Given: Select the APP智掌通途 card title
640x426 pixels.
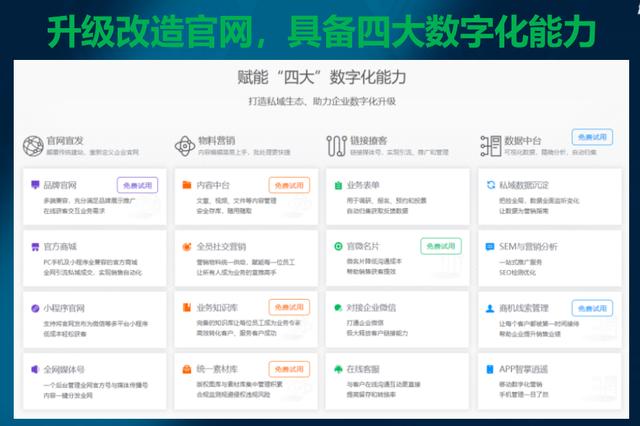Looking at the screenshot, I should pyautogui.click(x=524, y=369).
